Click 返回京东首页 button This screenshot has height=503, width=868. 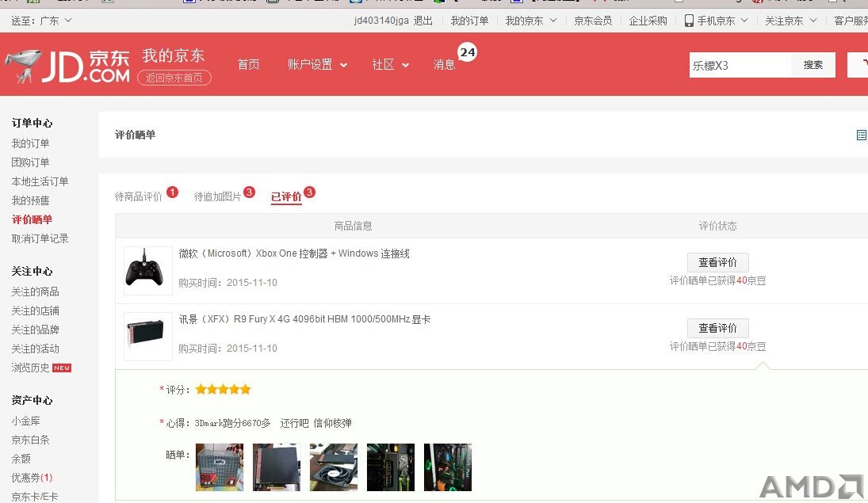tap(174, 78)
